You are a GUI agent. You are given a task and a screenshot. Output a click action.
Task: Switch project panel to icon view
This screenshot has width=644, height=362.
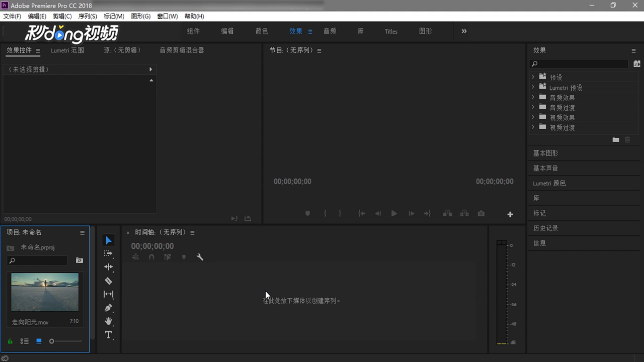click(39, 341)
